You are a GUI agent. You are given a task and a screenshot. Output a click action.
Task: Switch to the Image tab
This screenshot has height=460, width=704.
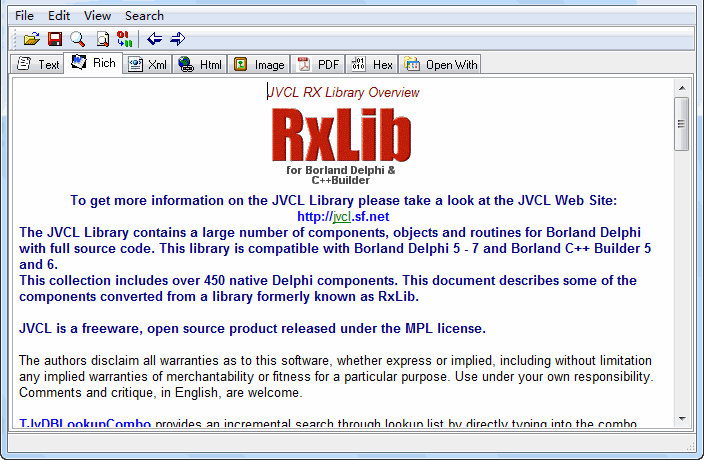(259, 65)
